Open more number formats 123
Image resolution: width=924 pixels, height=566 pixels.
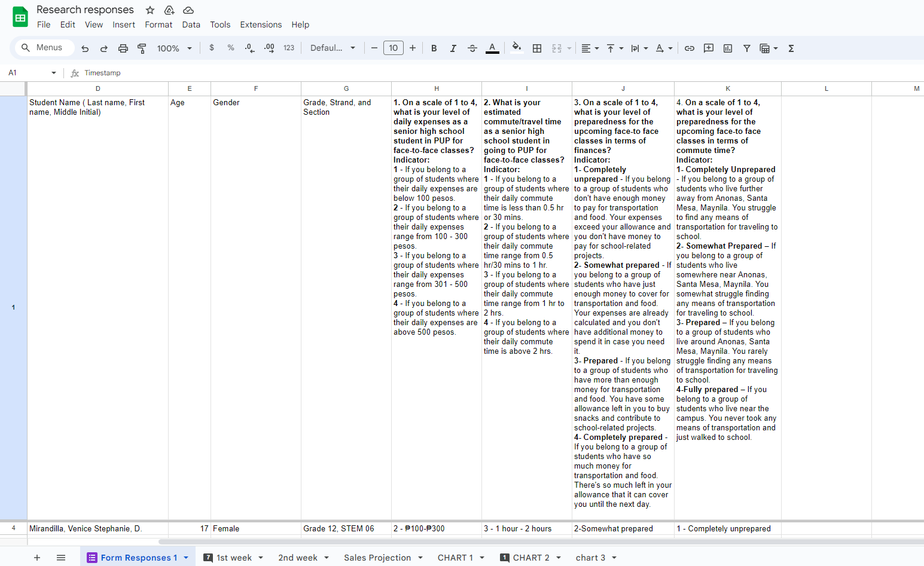289,48
